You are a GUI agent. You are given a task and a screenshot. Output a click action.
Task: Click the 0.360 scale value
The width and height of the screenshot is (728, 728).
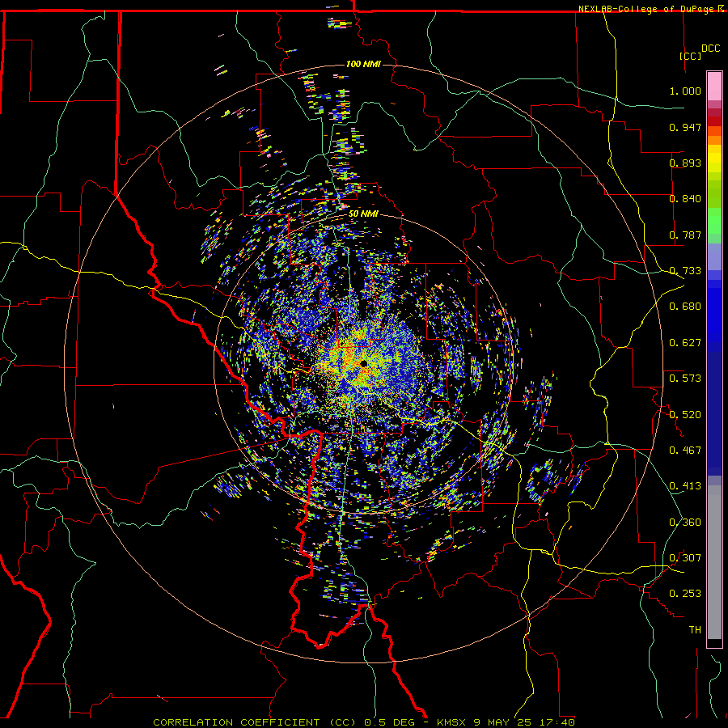pyautogui.click(x=685, y=523)
